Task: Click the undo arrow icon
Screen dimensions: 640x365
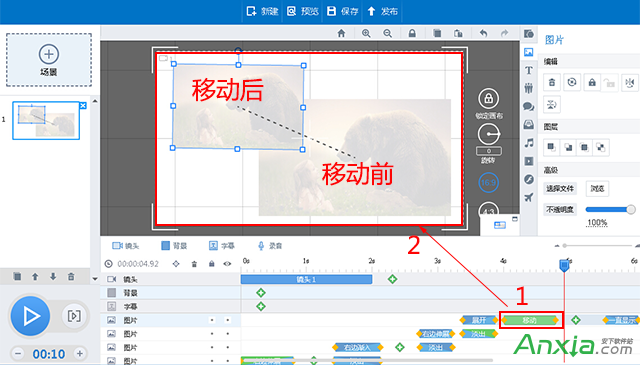Action: coord(483,33)
